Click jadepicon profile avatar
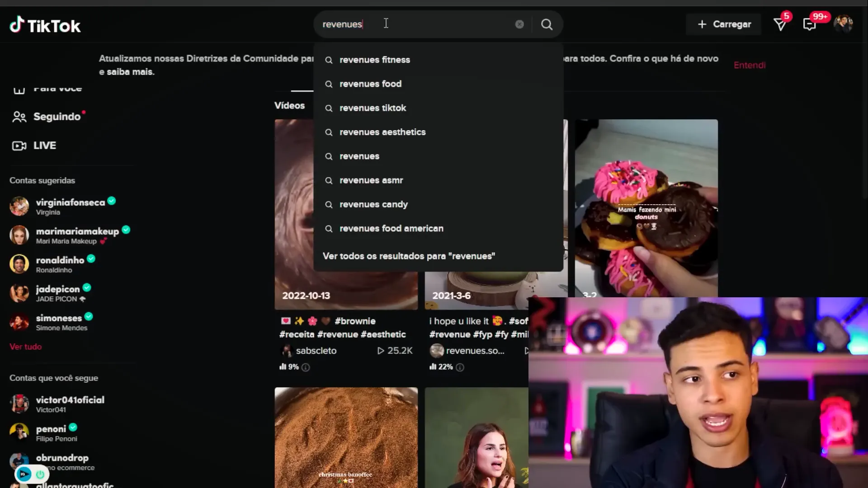This screenshot has height=488, width=868. (x=19, y=293)
